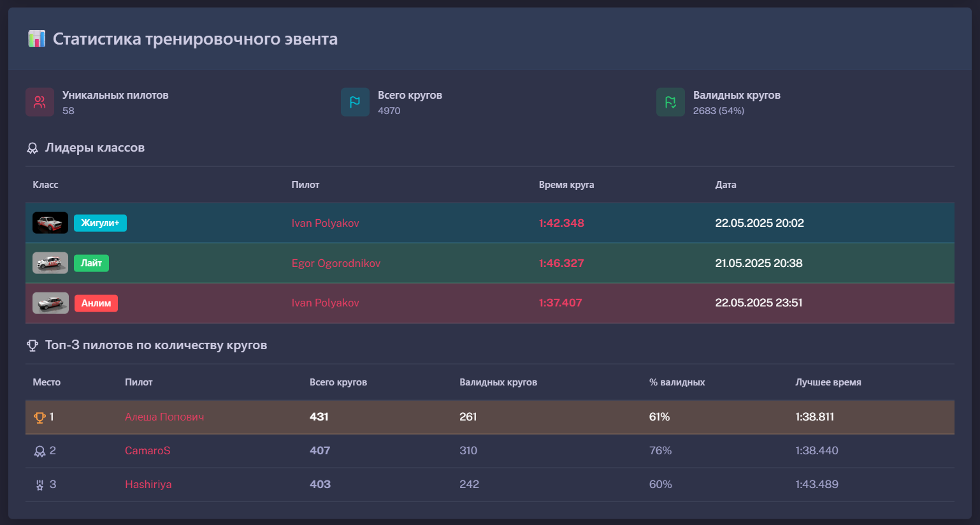Open CamaroS pilot profile link

(147, 450)
